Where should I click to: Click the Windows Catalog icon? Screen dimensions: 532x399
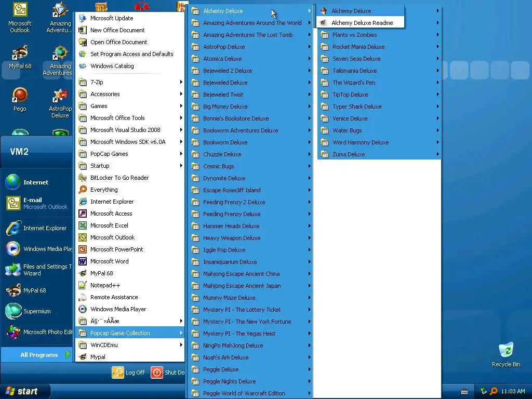click(83, 66)
